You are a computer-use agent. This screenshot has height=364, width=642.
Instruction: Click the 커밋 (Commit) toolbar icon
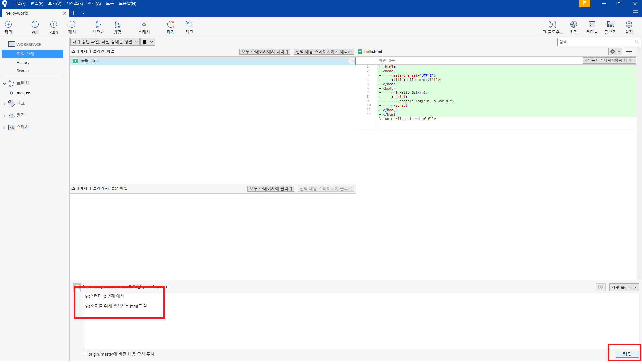coord(8,27)
